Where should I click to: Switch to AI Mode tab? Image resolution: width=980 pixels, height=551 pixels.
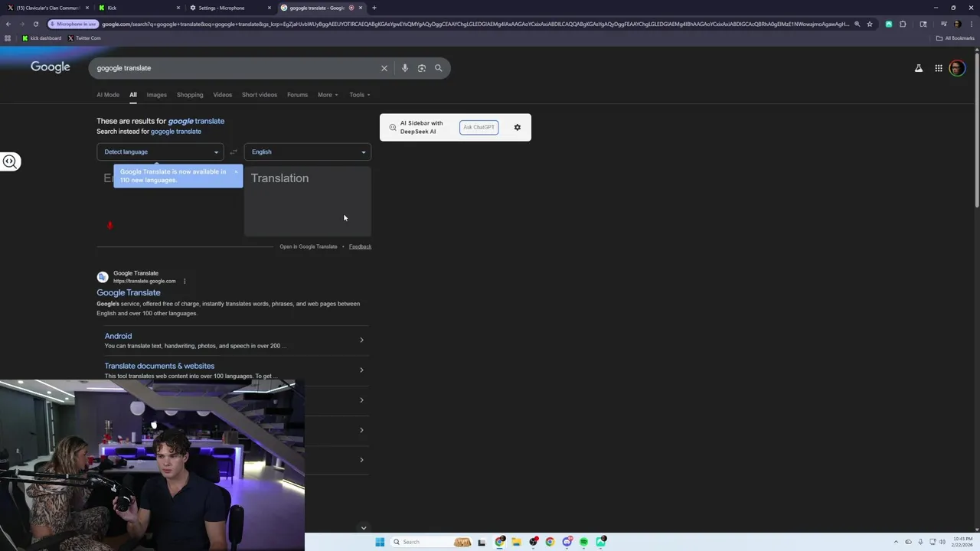(x=108, y=95)
